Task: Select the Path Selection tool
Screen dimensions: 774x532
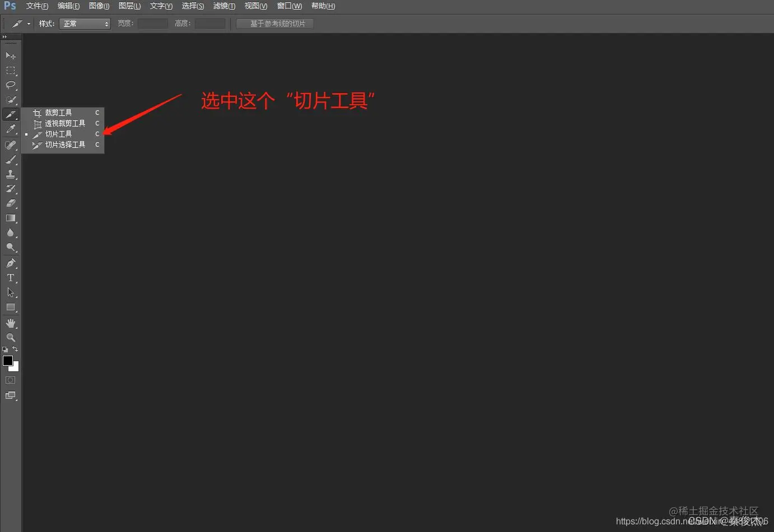Action: pyautogui.click(x=11, y=292)
